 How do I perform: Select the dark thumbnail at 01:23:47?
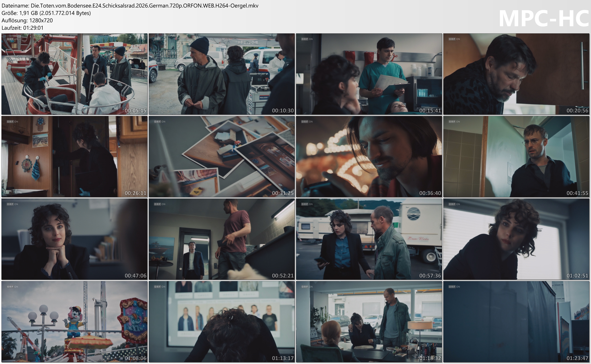pyautogui.click(x=516, y=322)
